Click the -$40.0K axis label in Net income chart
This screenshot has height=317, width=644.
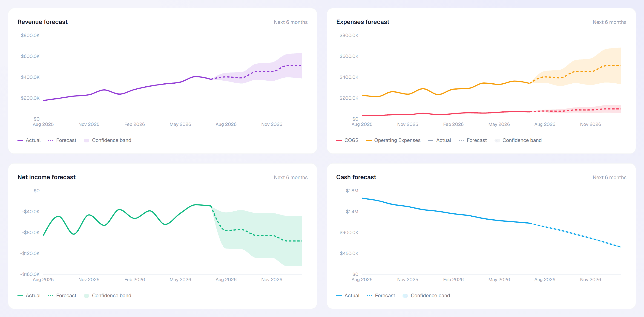point(31,212)
